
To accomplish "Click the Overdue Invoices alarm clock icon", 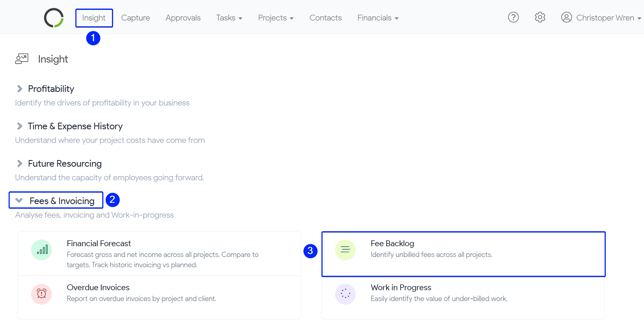I will click(42, 294).
